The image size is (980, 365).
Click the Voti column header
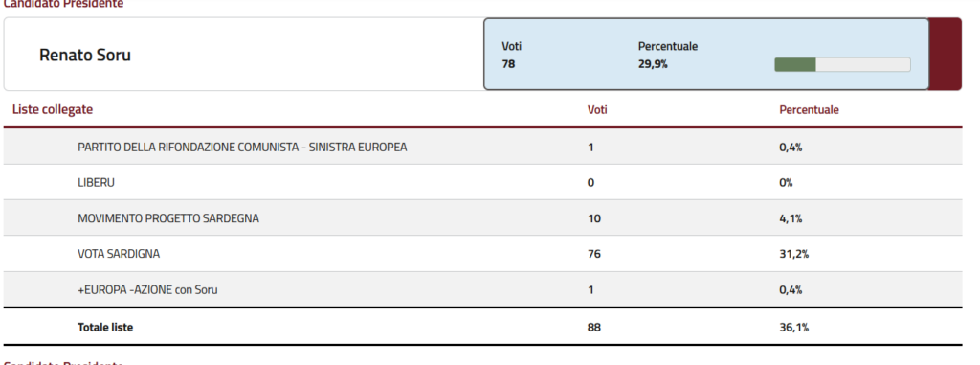(597, 109)
